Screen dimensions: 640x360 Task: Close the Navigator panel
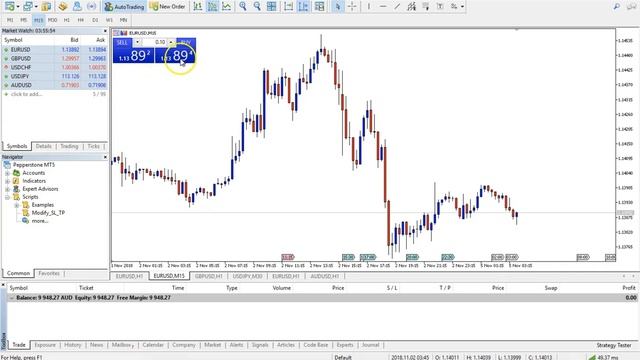[105, 157]
